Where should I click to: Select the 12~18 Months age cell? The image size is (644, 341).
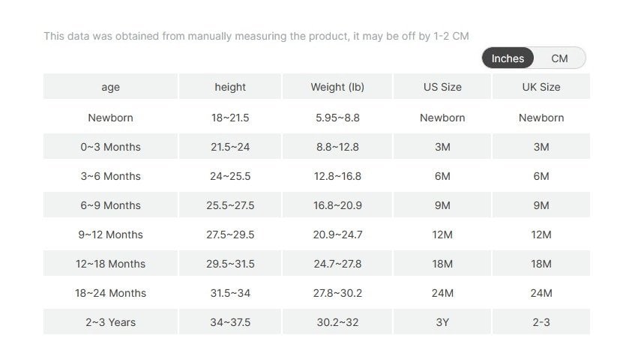coord(110,264)
